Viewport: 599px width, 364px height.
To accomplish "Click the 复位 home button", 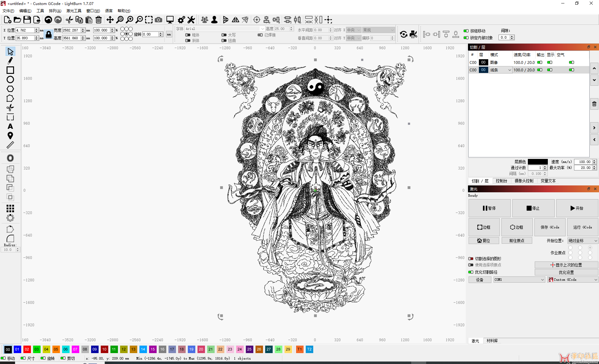I will (484, 241).
